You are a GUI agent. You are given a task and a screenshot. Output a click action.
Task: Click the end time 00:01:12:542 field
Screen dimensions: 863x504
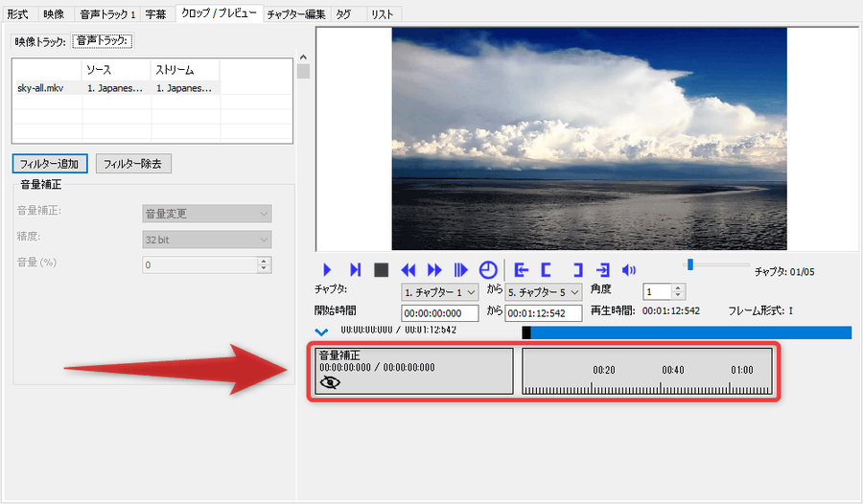tap(544, 313)
